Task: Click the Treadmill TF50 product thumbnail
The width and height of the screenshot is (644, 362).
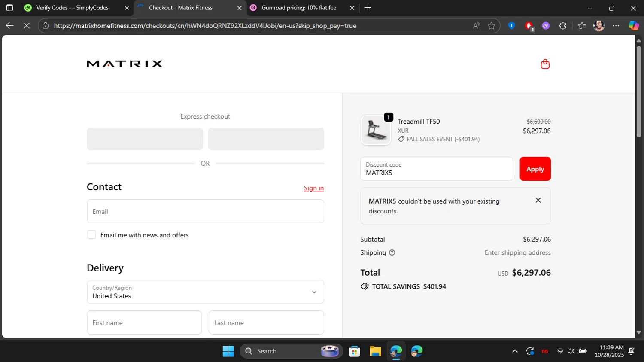Action: click(x=376, y=130)
